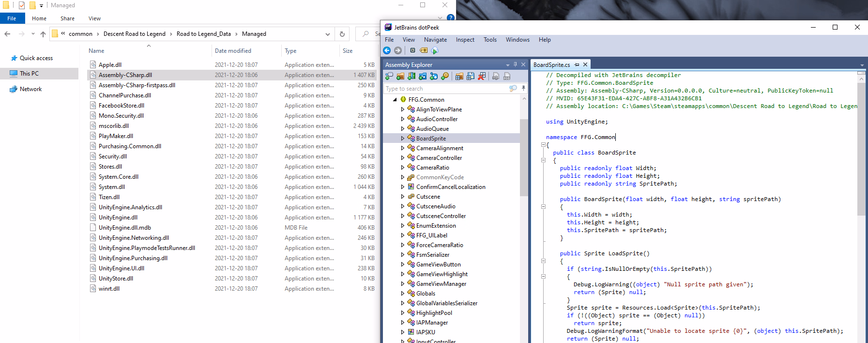This screenshot has height=343, width=868.
Task: Click the new folder icon in Explorer title bar
Action: coord(32,5)
